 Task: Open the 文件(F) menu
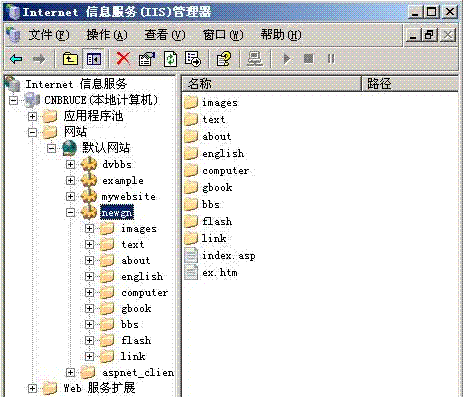tap(49, 35)
